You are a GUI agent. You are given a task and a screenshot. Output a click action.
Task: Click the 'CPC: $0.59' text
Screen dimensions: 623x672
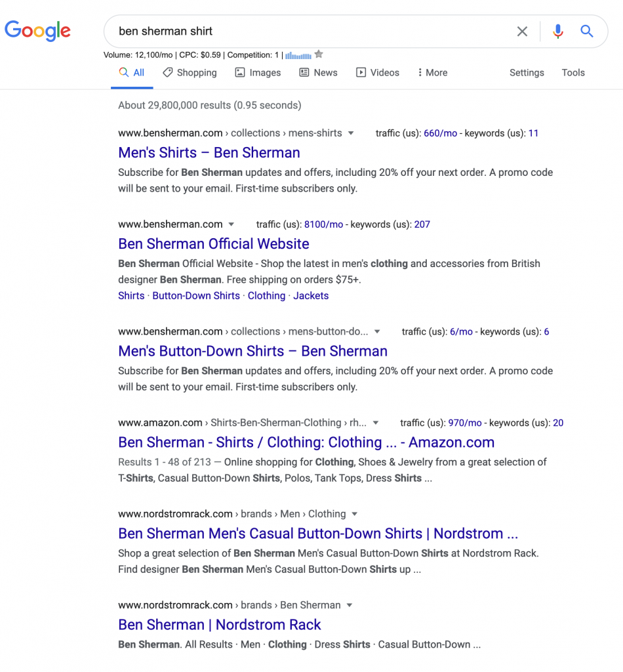tap(200, 55)
